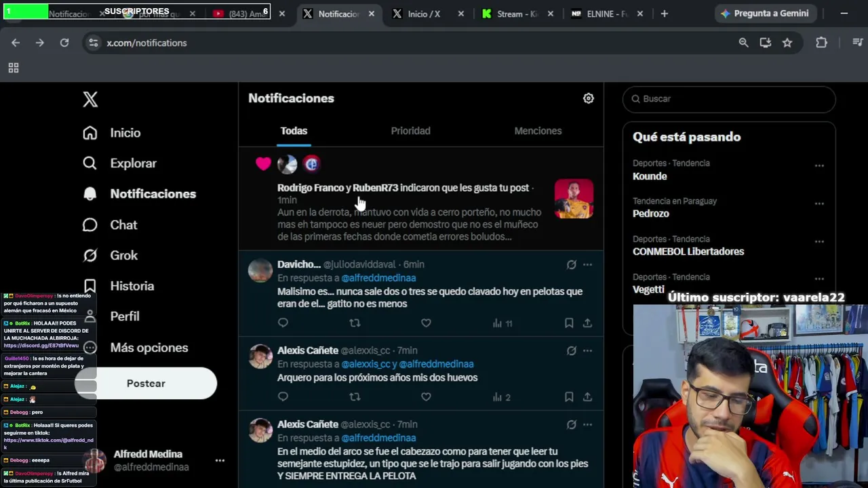Viewport: 868px width, 488px height.
Task: Open account menu dots beside Alfredd Medina
Action: [x=220, y=460]
